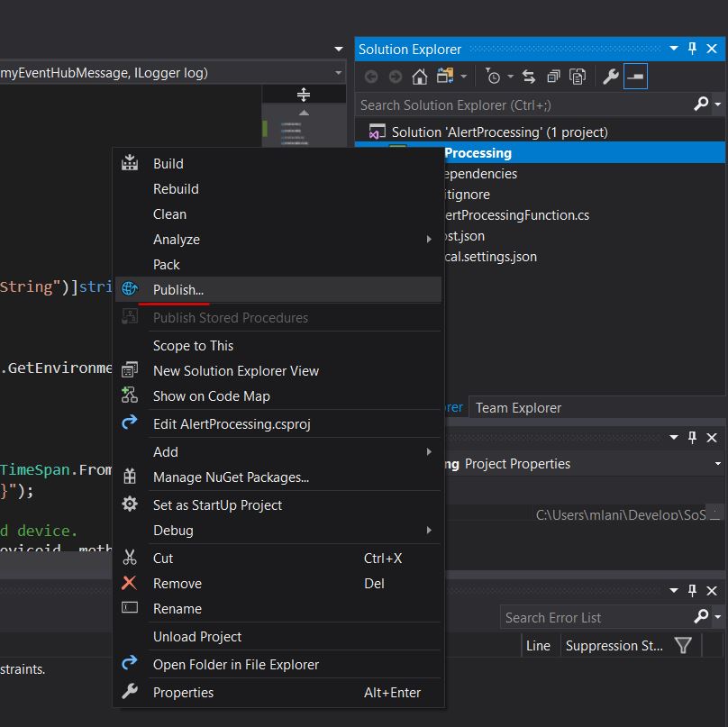The height and width of the screenshot is (727, 728).
Task: Open the editor document list dropdown arrow
Action: pos(339,49)
